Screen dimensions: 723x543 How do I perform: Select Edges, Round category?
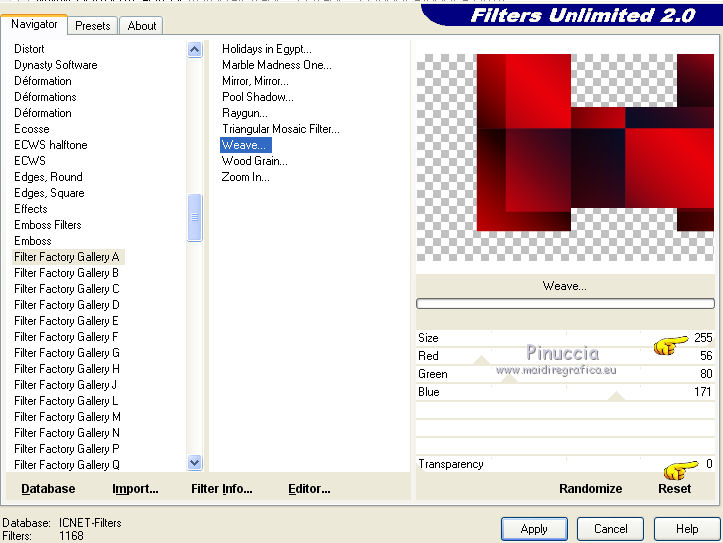(x=48, y=177)
